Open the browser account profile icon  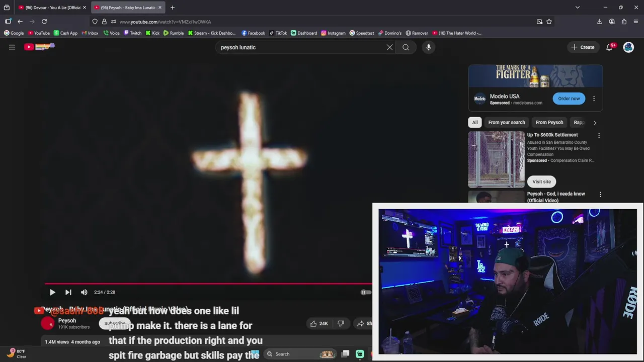point(612,22)
